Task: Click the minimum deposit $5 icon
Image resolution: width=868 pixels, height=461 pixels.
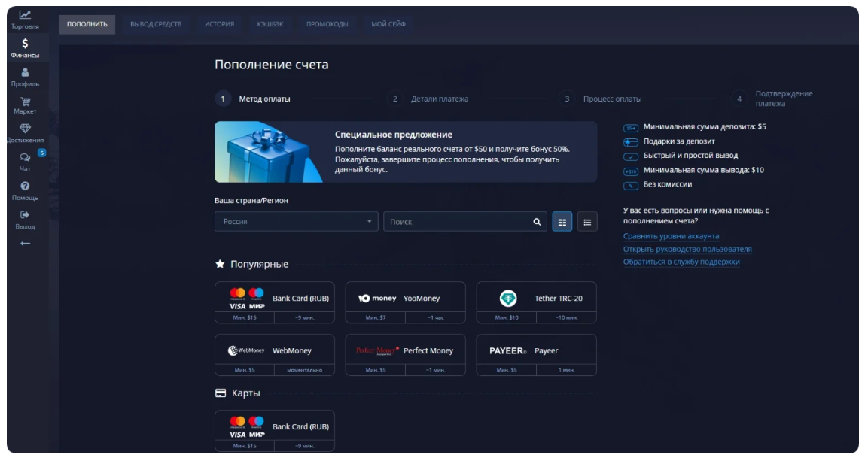Action: 631,128
